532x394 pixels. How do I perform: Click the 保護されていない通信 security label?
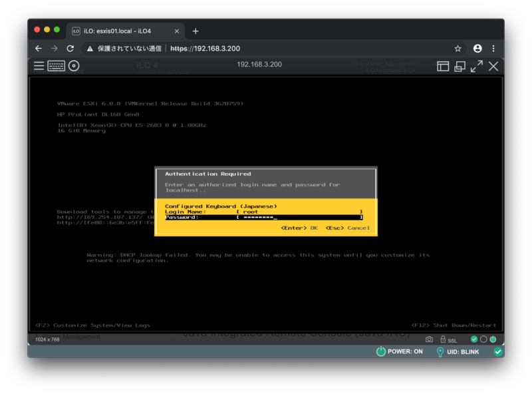129,49
